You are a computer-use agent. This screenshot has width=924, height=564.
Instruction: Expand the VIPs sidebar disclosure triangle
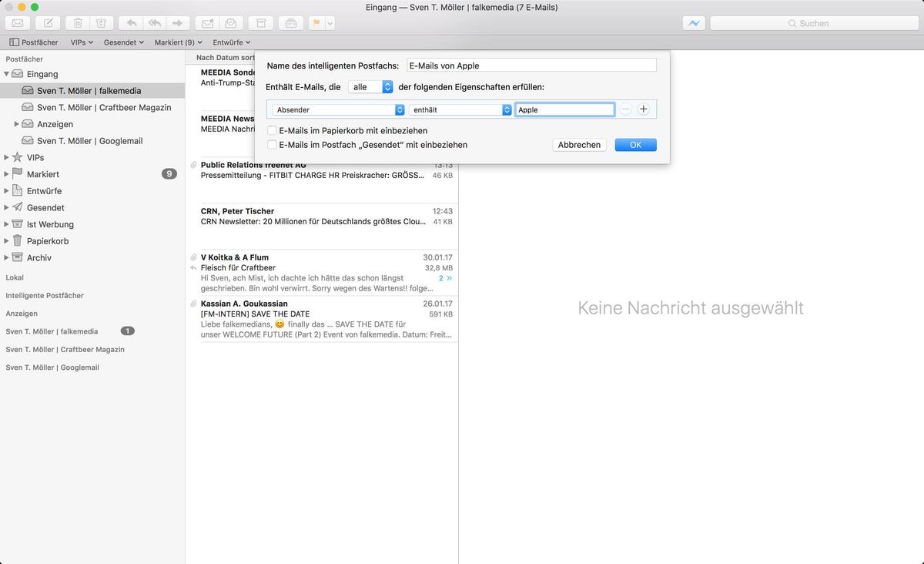coord(7,158)
